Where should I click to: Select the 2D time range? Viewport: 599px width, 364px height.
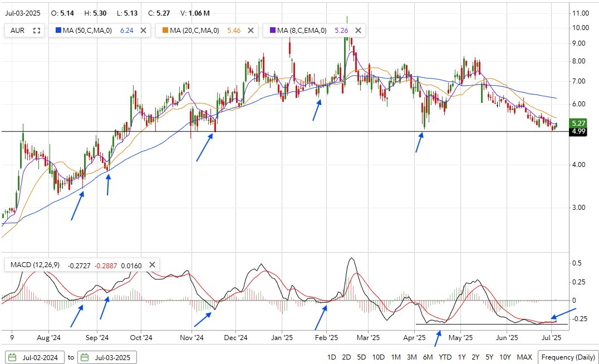pyautogui.click(x=346, y=357)
